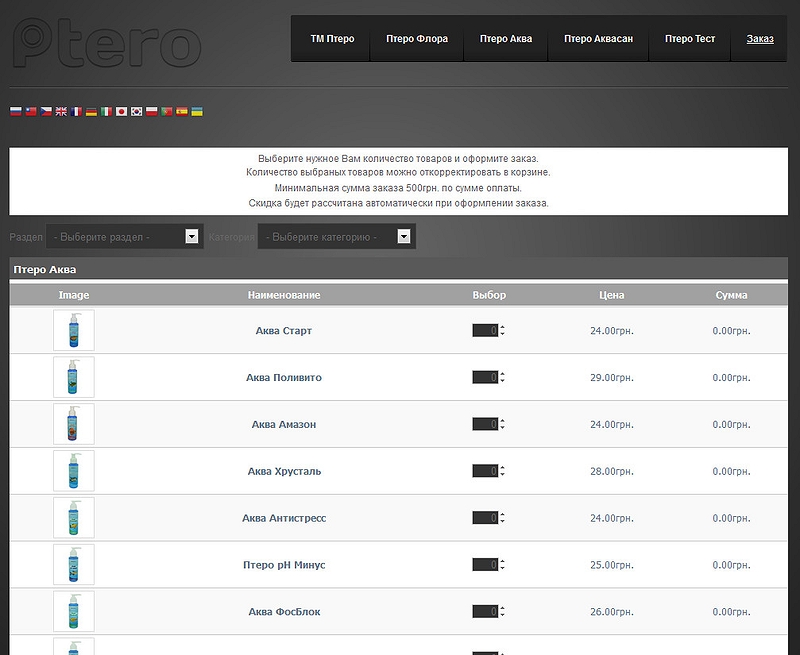Open the 'Заказ' navigation link
This screenshot has height=655, width=800.
(760, 39)
